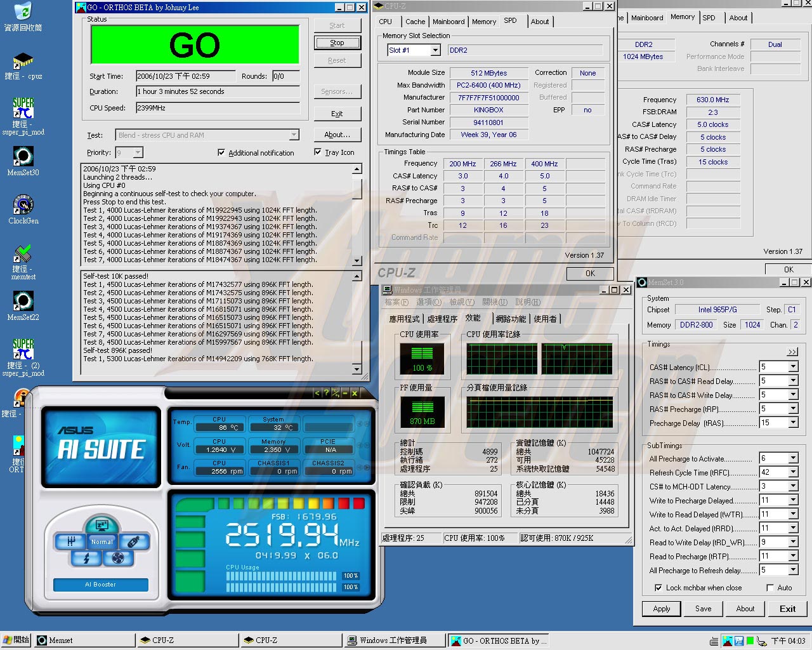
Task: Click the MemSet timings expand arrows button
Action: [x=792, y=352]
